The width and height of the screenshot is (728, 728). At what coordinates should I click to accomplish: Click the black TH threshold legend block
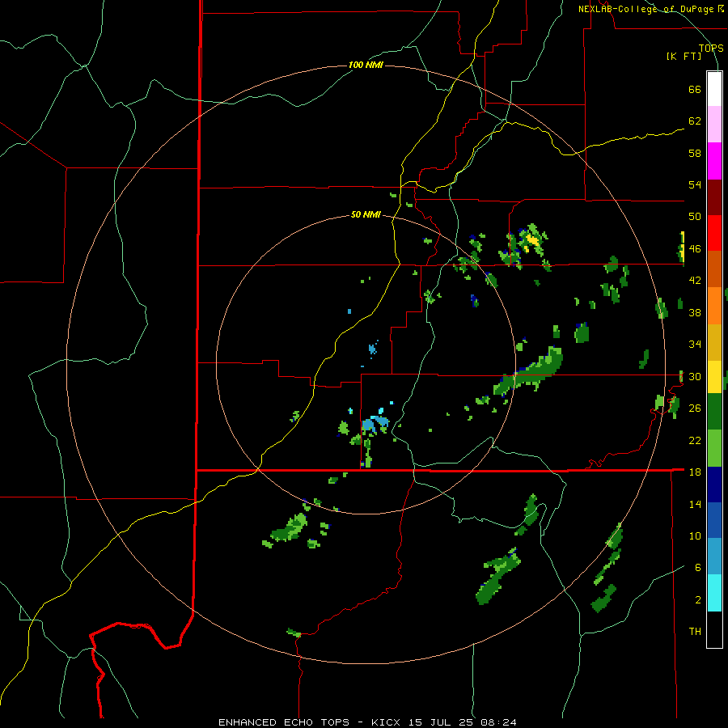coord(714,629)
